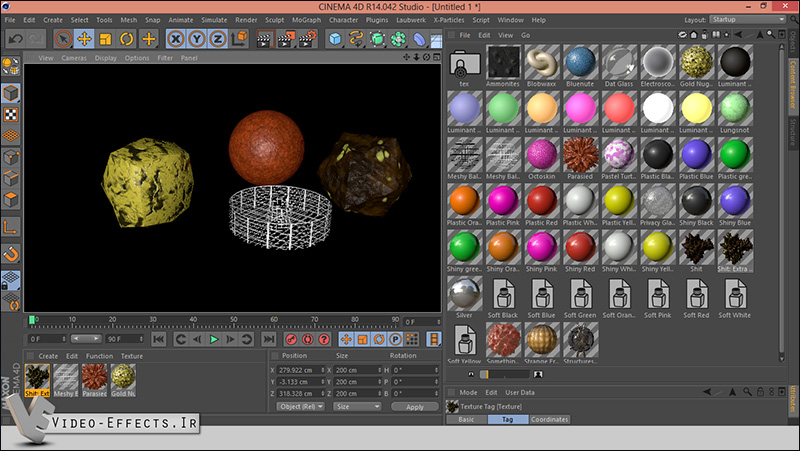800x451 pixels.
Task: Open the array modeling objects icon
Action: (398, 39)
